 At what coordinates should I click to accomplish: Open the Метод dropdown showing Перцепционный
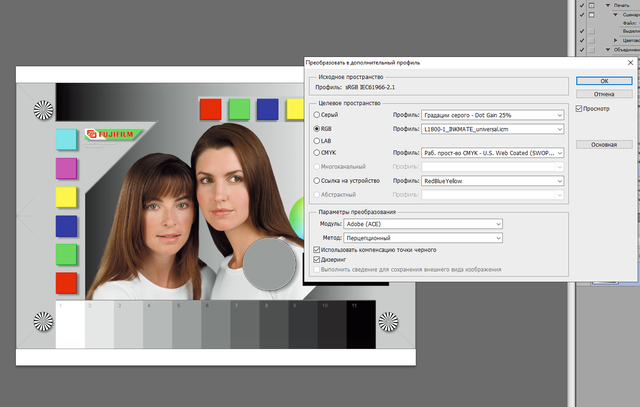[423, 238]
